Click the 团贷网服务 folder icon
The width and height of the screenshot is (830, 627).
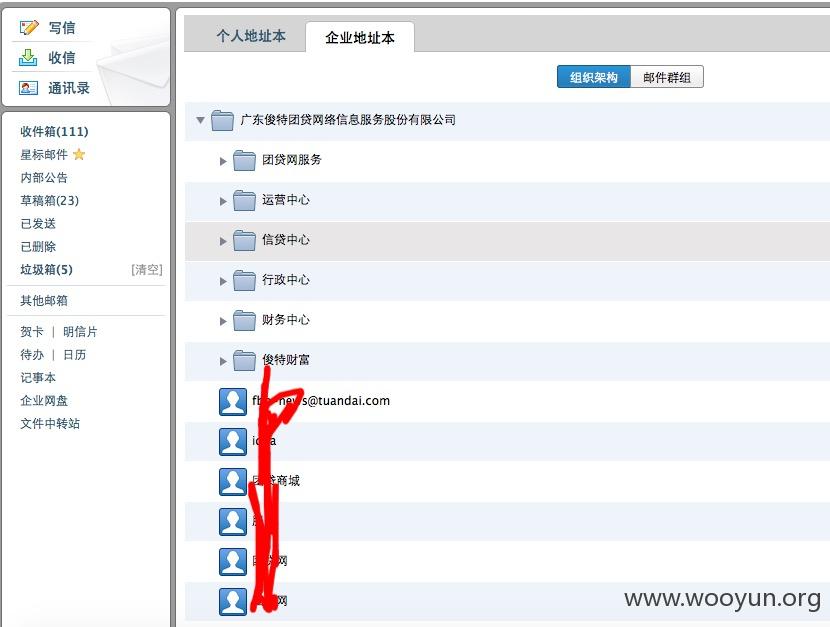coord(244,160)
